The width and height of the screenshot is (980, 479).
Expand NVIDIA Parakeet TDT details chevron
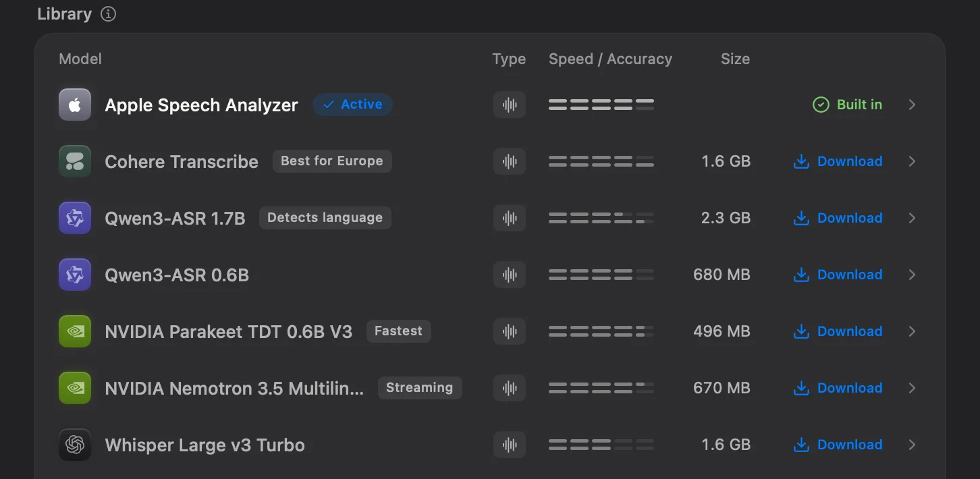coord(912,331)
